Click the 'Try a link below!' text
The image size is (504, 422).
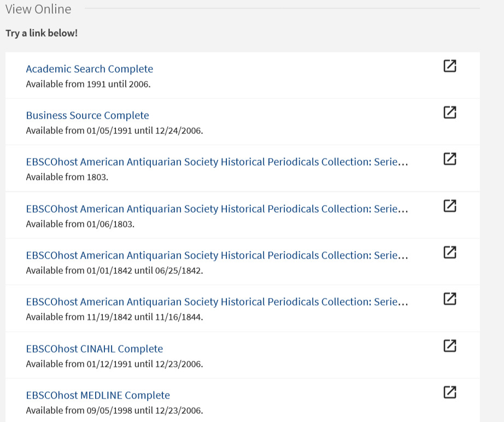pos(42,33)
